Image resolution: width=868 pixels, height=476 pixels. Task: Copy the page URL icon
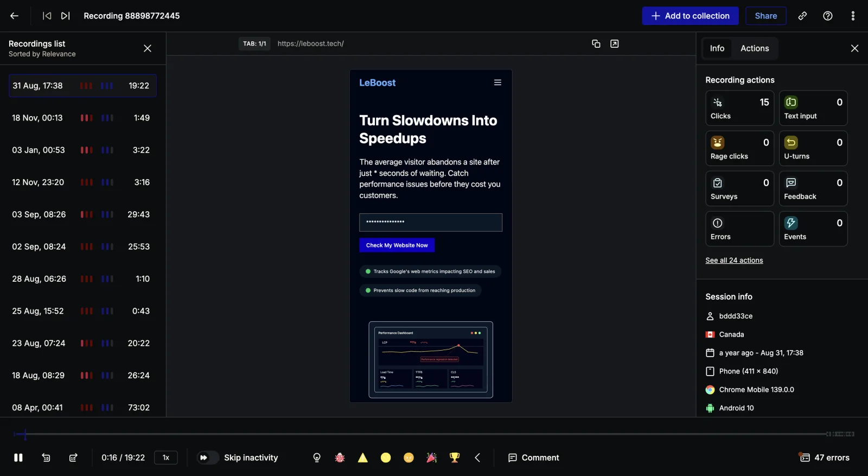[x=596, y=43]
